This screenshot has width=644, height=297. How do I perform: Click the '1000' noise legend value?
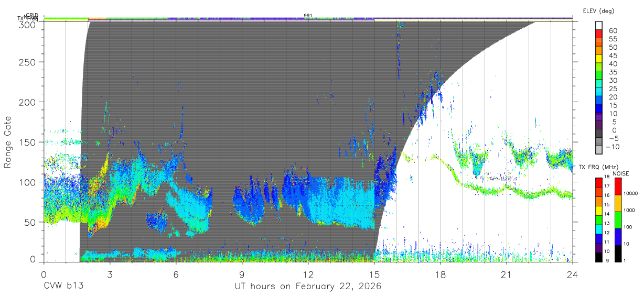pyautogui.click(x=629, y=210)
